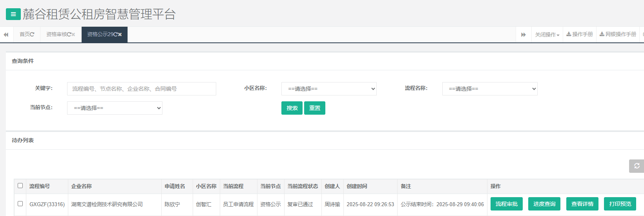Image resolution: width=644 pixels, height=216 pixels.
Task: Open the 小区名称 dropdown
Action: (x=329, y=89)
